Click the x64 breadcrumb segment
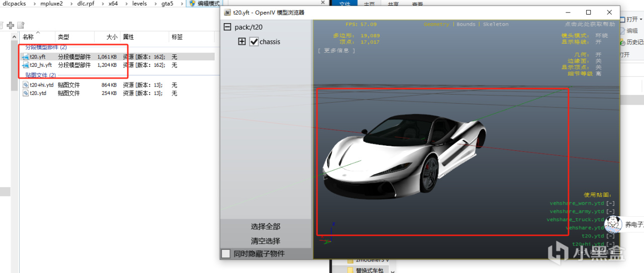The width and height of the screenshot is (644, 273). click(x=113, y=4)
